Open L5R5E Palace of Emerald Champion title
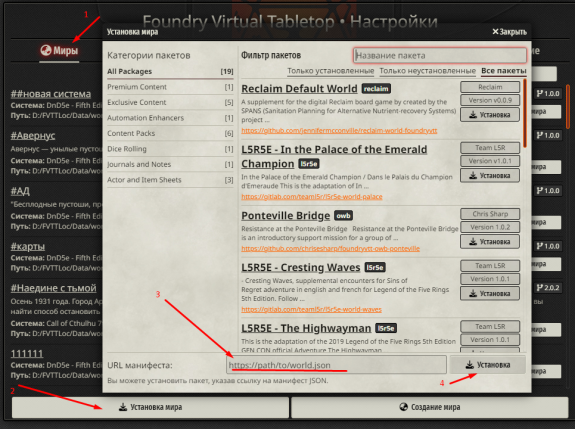The image size is (575, 429). 334,157
